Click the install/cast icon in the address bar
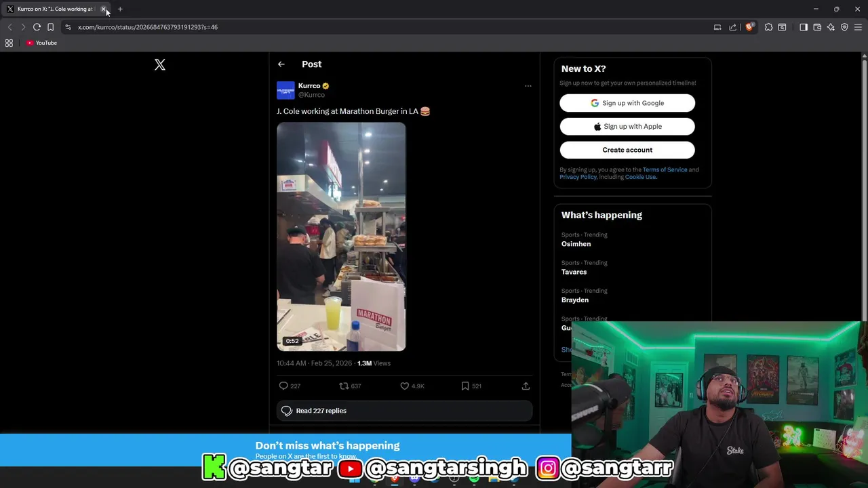Viewport: 868px width, 488px height. pos(717,27)
